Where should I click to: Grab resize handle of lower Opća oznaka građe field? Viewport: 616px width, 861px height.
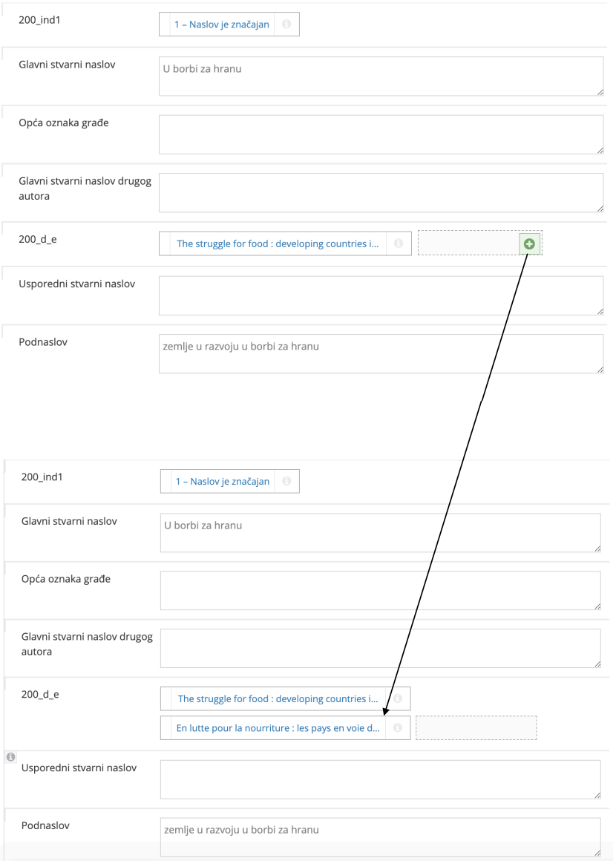(597, 606)
